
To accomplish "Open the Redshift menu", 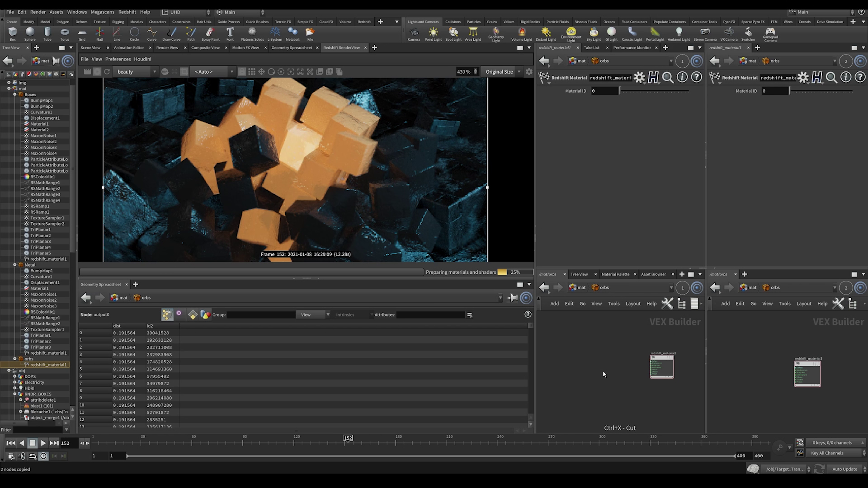I will (x=127, y=12).
